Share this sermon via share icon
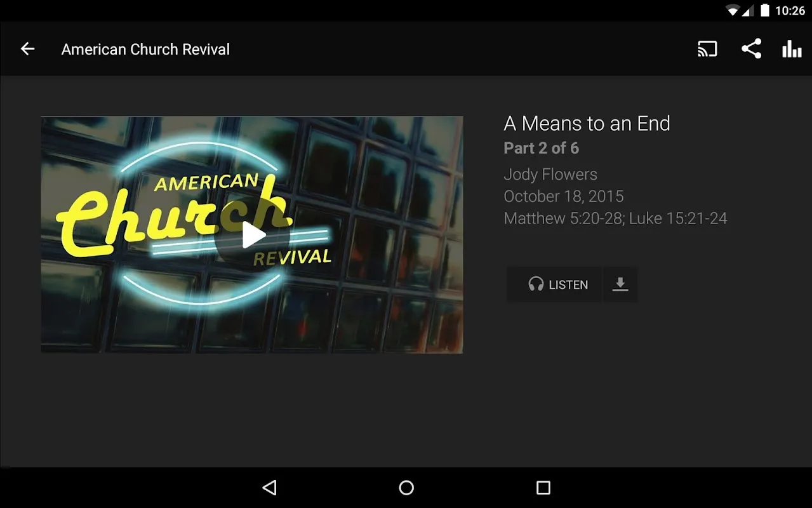 click(751, 49)
